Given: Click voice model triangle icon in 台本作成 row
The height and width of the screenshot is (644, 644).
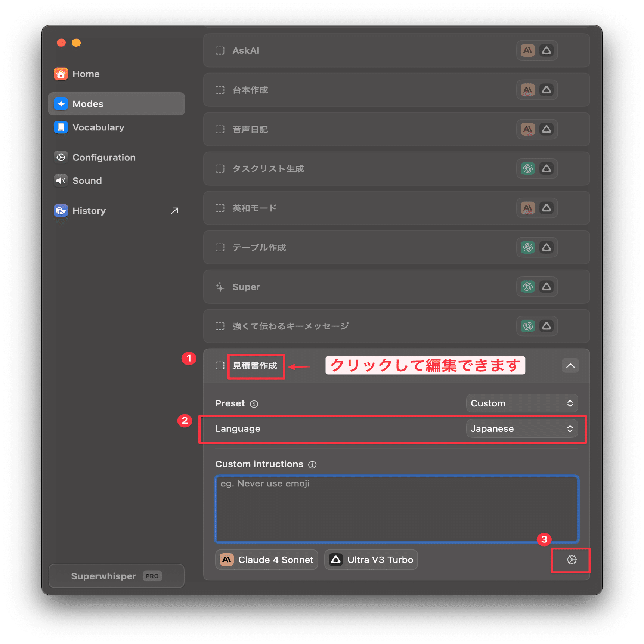Looking at the screenshot, I should pyautogui.click(x=547, y=90).
